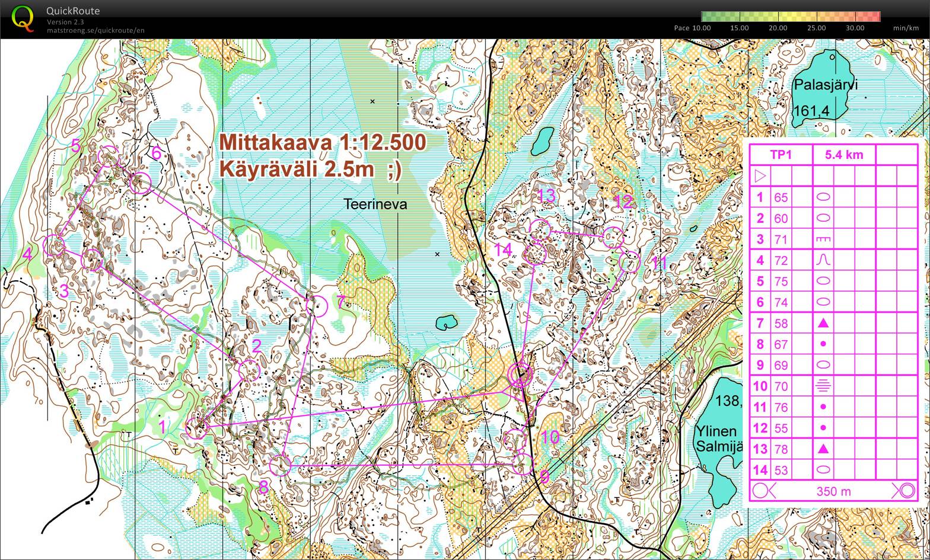
Task: Click control circle 7 on the map
Action: pos(317,306)
